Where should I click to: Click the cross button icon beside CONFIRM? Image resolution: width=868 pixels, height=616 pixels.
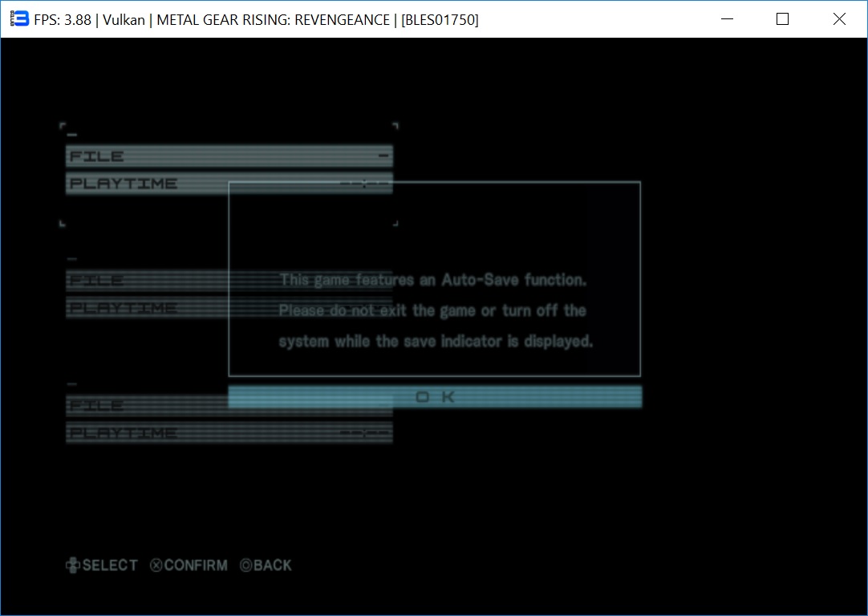point(156,565)
